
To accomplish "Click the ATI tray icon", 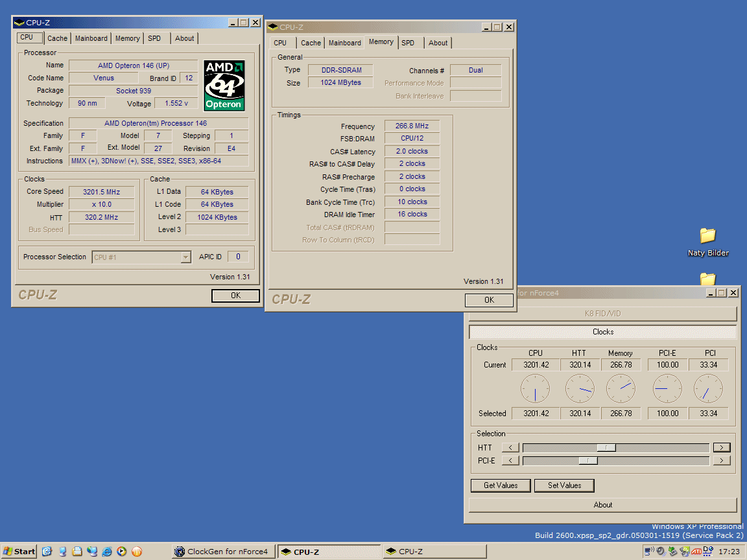I will (x=696, y=552).
